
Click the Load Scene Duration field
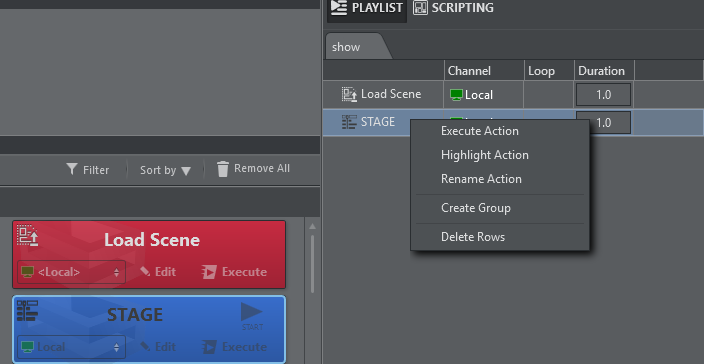click(x=603, y=95)
